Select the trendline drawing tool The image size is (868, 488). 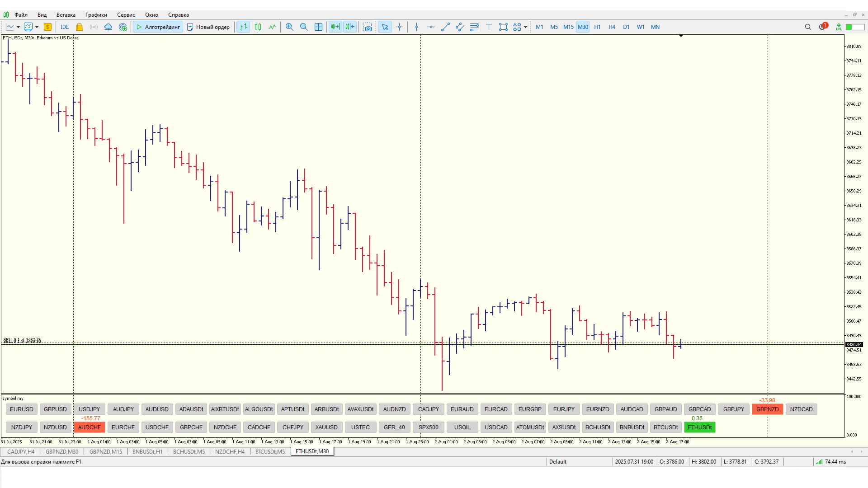[x=445, y=27]
